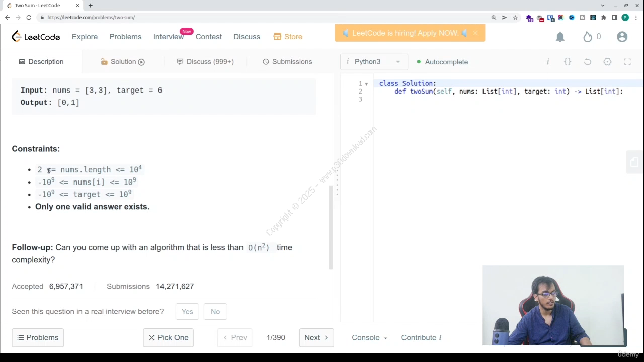Bookmark this page star

pos(515,18)
